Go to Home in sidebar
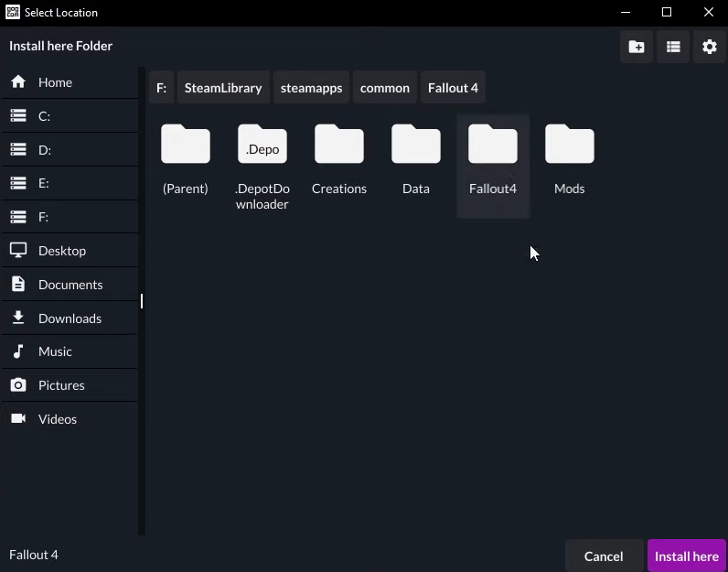This screenshot has width=728, height=572. [55, 82]
